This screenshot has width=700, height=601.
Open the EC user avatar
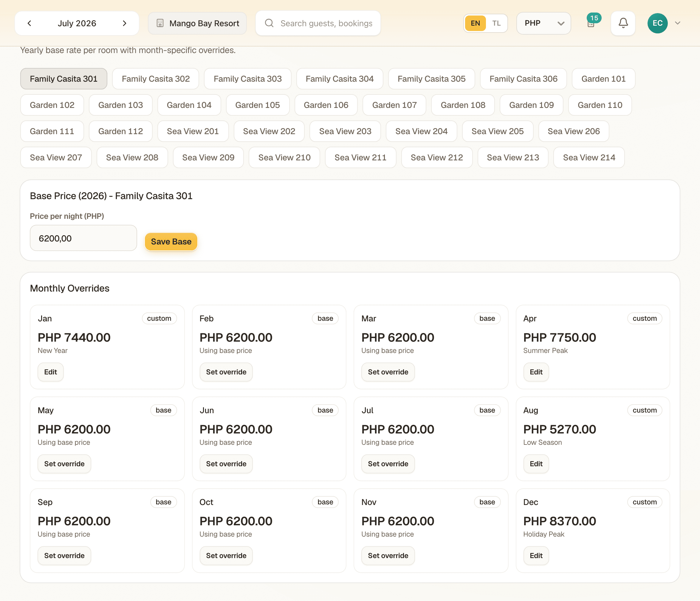pyautogui.click(x=657, y=23)
